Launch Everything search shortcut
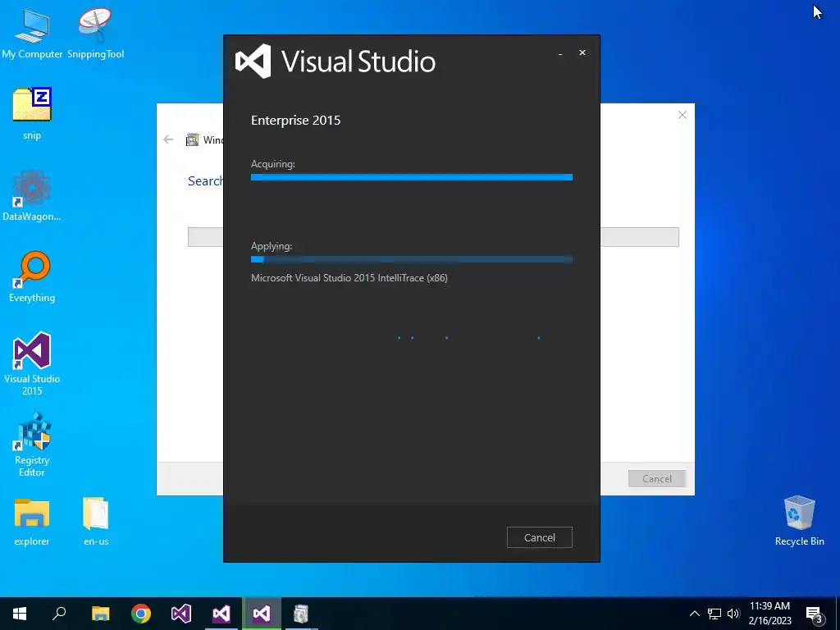The width and height of the screenshot is (840, 630). (32, 277)
